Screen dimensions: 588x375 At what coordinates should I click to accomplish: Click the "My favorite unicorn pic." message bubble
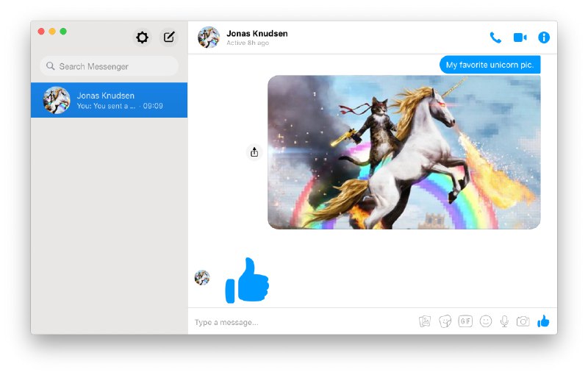click(x=490, y=65)
